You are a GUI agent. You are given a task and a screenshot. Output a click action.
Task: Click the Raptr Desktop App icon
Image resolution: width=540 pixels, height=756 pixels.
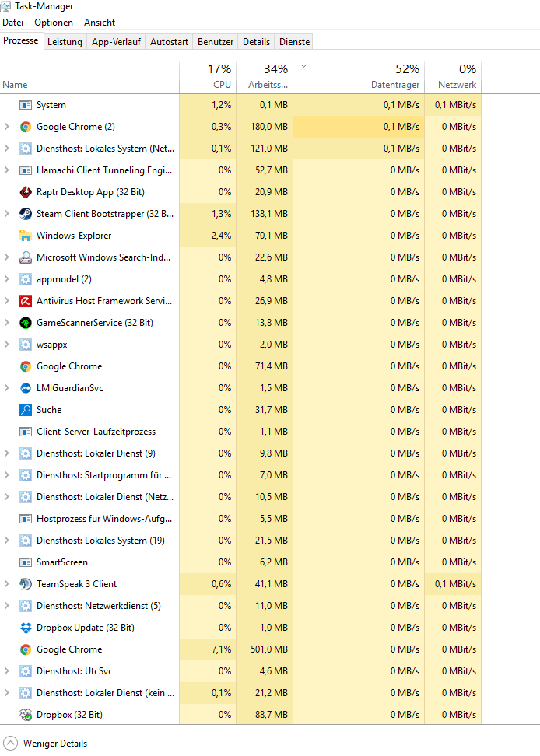point(26,192)
